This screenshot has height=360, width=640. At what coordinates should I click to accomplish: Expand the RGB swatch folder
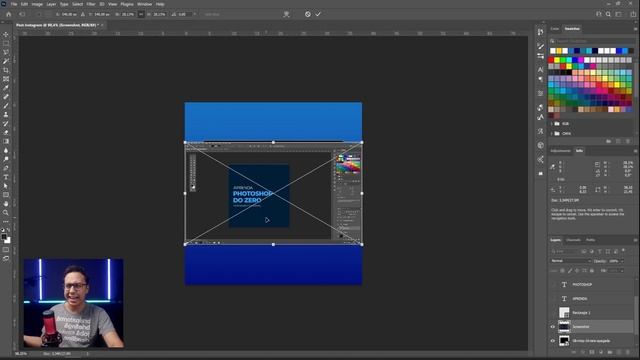click(552, 124)
